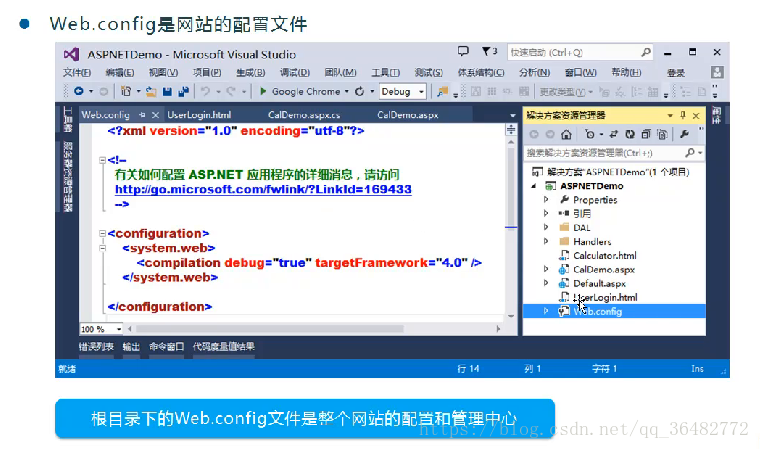Click the editor vertical scrollbar
The width and height of the screenshot is (760, 449).
pos(511,228)
